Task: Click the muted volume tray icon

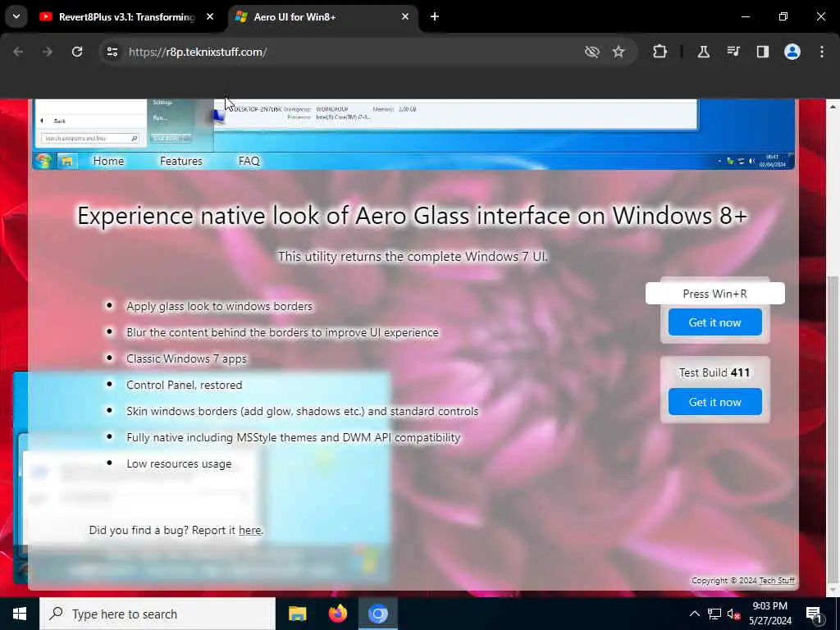Action: (x=733, y=614)
